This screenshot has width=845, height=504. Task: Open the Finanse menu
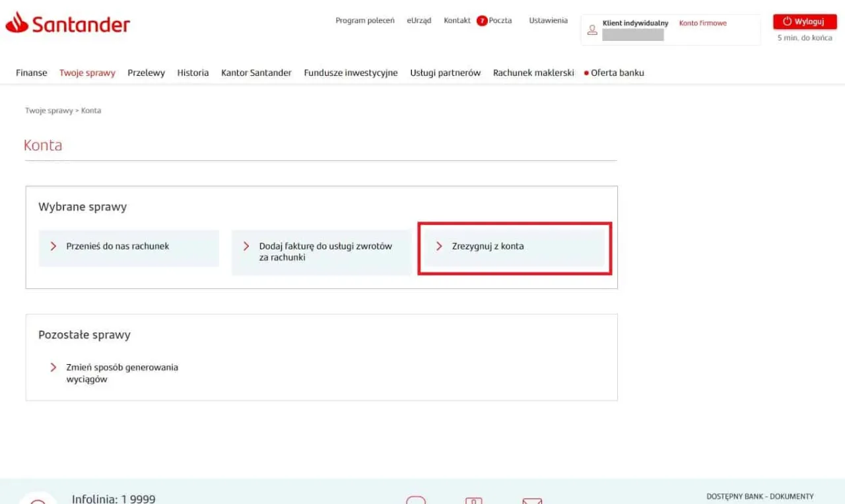[32, 73]
